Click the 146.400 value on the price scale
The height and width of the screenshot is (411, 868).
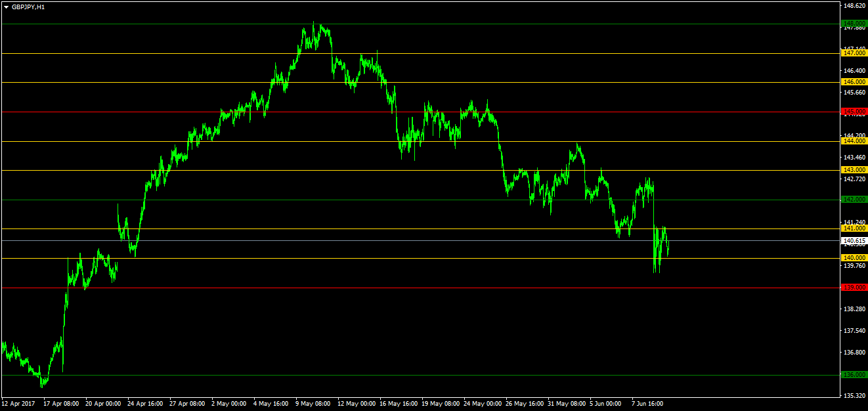tap(854, 71)
